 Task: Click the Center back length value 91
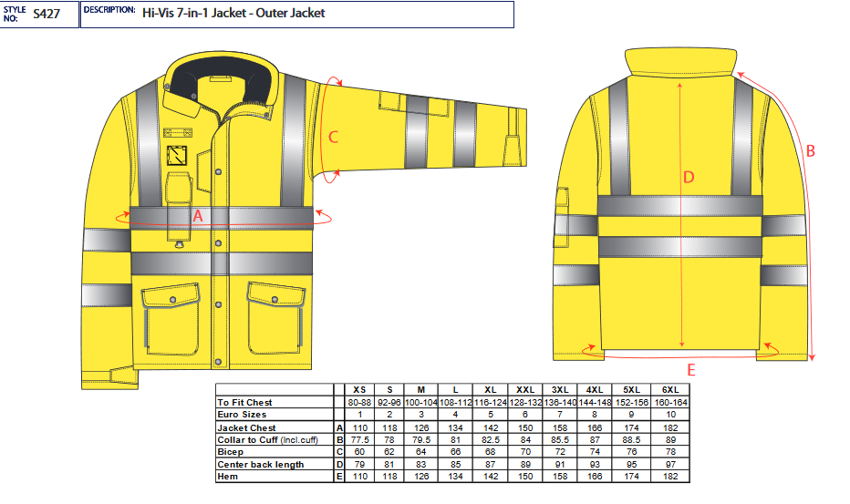tap(560, 465)
